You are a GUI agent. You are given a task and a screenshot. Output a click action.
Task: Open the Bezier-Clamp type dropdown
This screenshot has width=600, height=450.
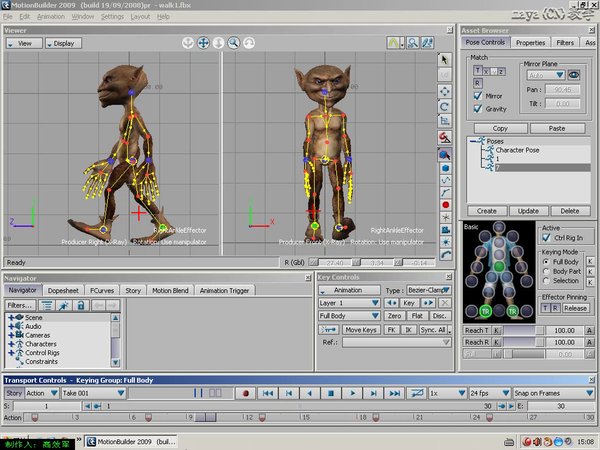(429, 290)
